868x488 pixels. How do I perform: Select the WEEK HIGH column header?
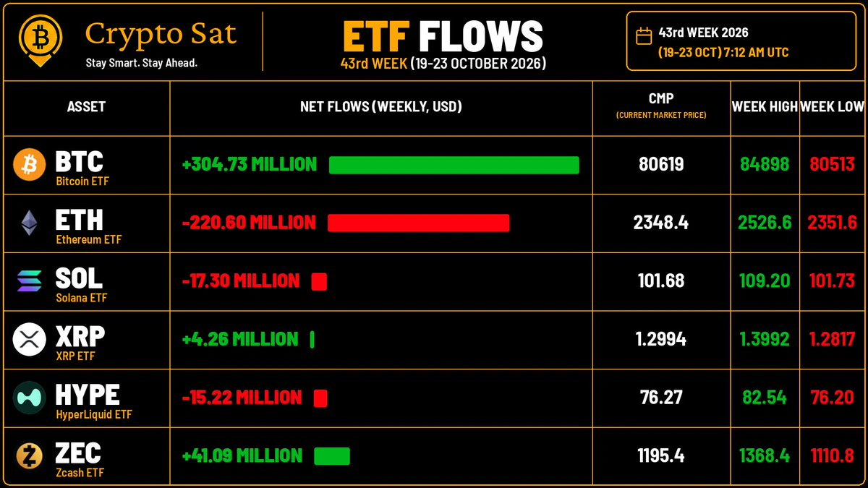(x=765, y=107)
